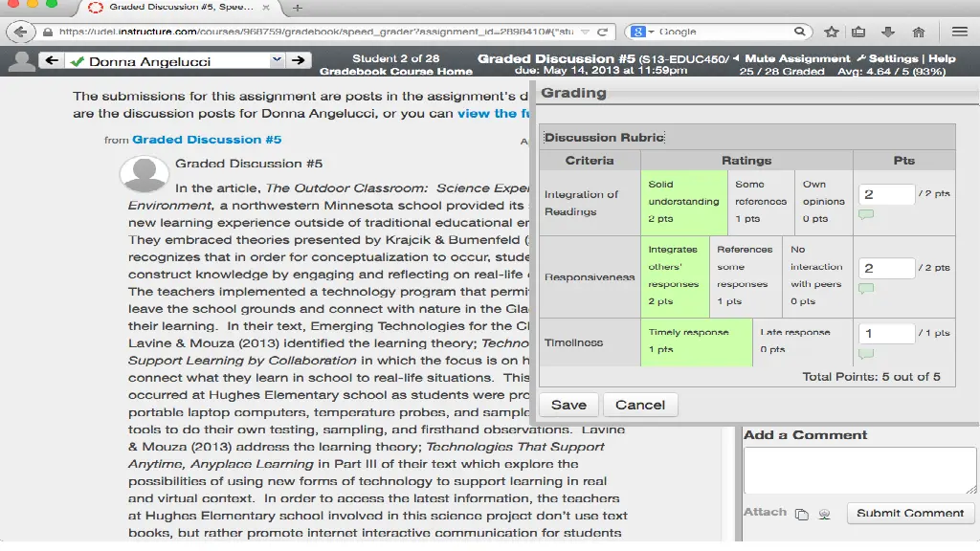
Task: Click the Timeliness row comment bubble
Action: coord(866,353)
